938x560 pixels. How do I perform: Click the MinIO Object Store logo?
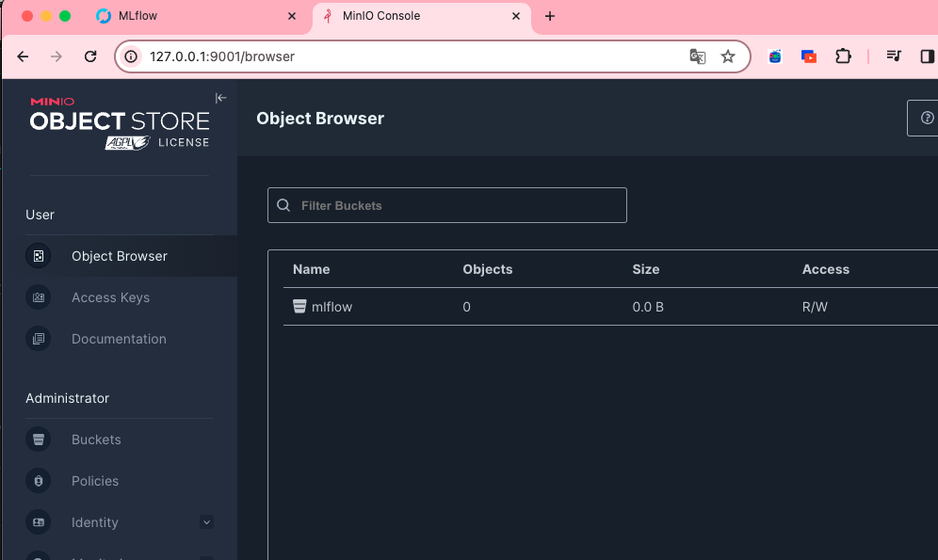[x=120, y=123]
